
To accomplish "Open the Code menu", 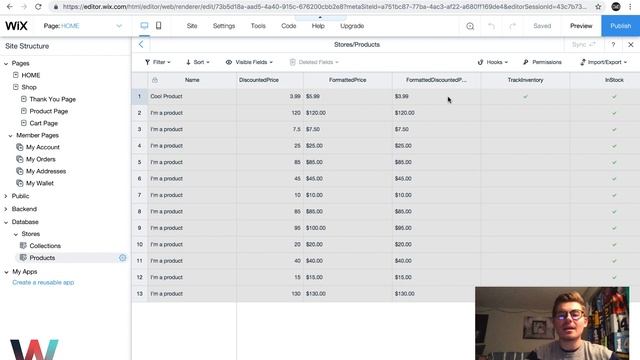I will click(289, 26).
